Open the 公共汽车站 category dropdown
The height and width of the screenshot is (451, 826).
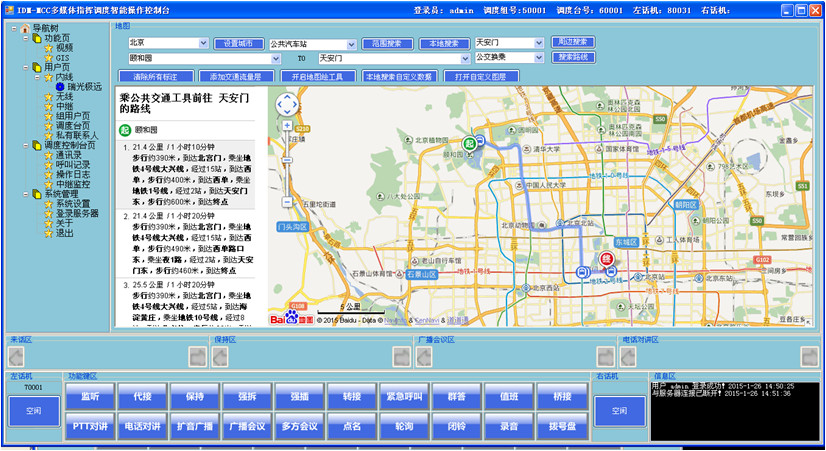(351, 45)
